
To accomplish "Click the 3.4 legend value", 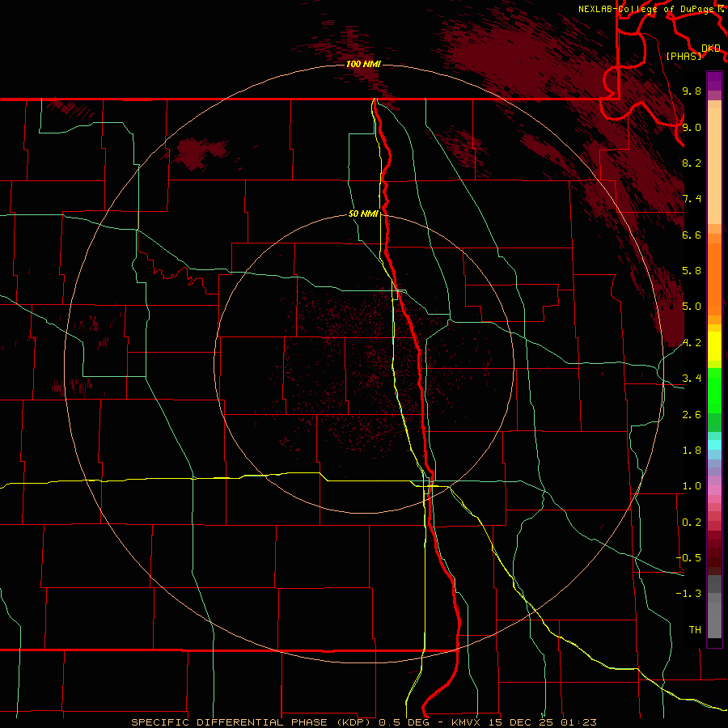I will coord(692,379).
